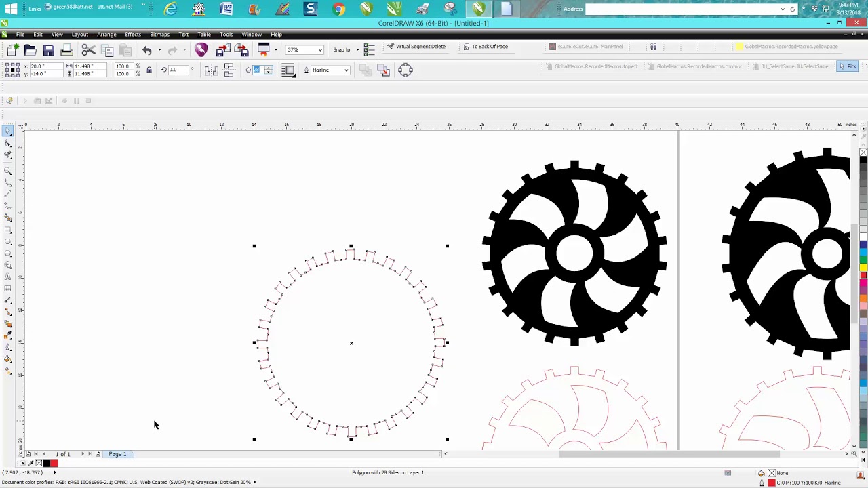Undo the last action
The height and width of the screenshot is (488, 868).
146,49
